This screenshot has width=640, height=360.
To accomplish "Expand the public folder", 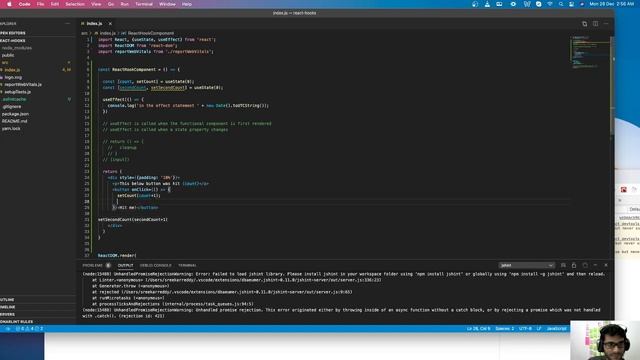I will pyautogui.click(x=8, y=56).
